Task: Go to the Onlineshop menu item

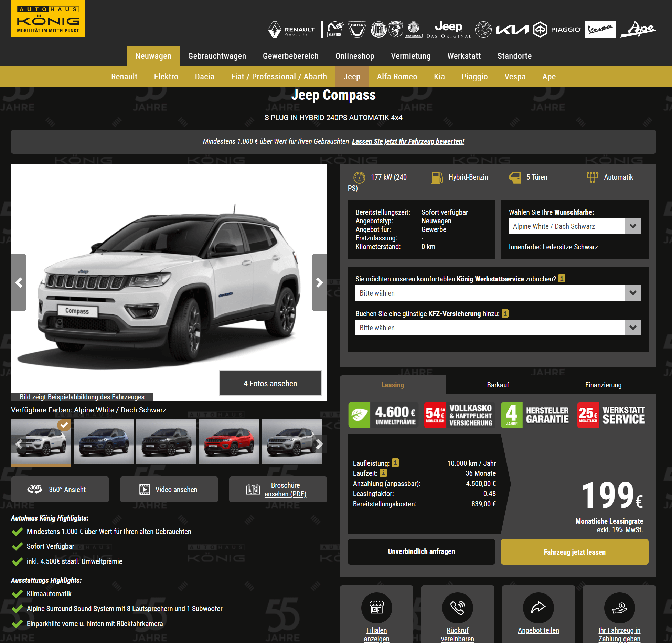Action: pyautogui.click(x=355, y=56)
